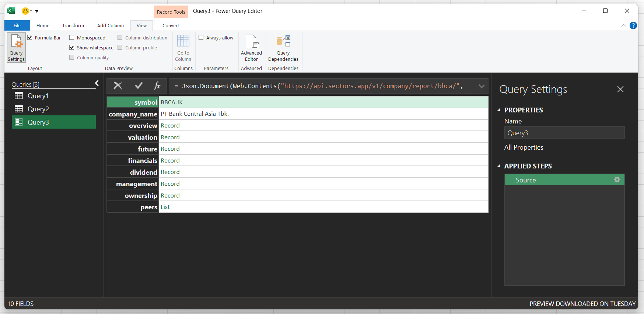This screenshot has height=314, width=644.
Task: Open the dividend Record value
Action: (170, 172)
